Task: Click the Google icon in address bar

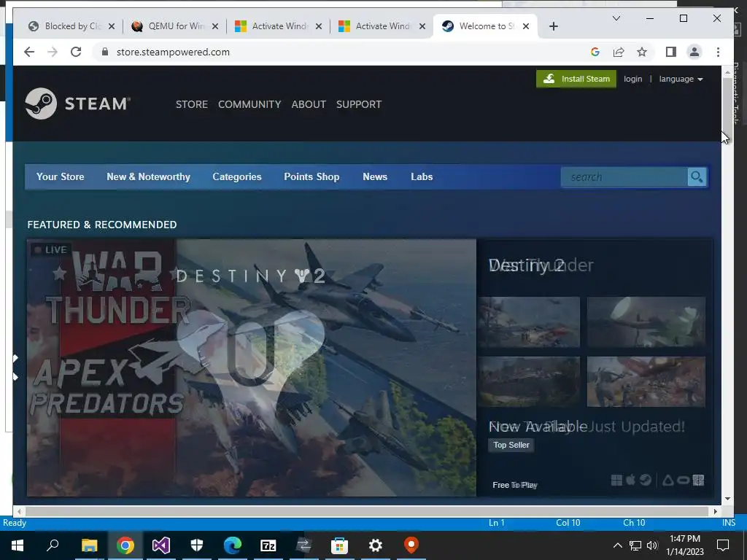Action: pyautogui.click(x=595, y=52)
